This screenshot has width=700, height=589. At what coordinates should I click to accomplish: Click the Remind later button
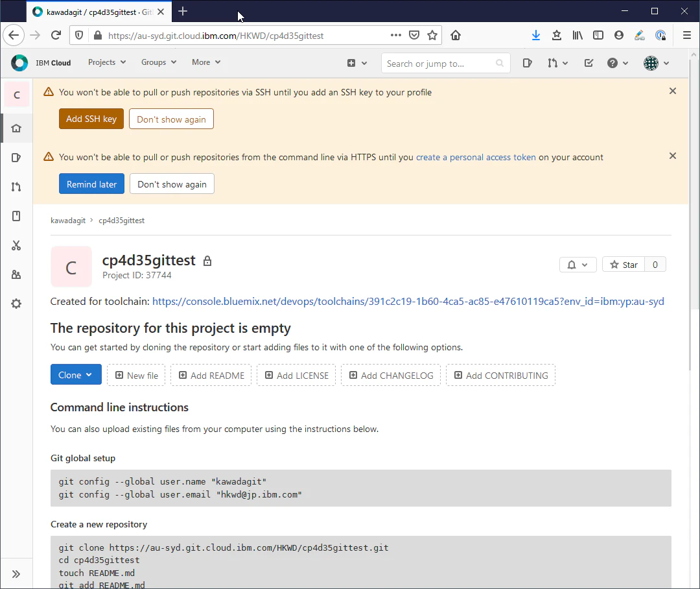(x=91, y=184)
